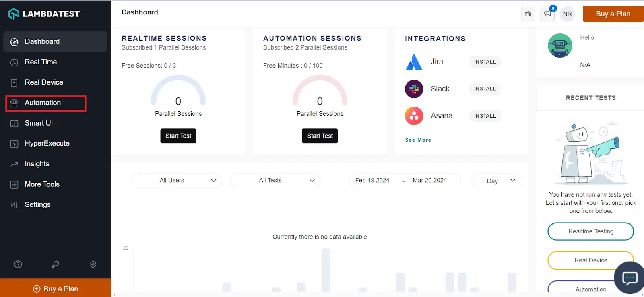Click the Buy a Plan header button

point(613,14)
